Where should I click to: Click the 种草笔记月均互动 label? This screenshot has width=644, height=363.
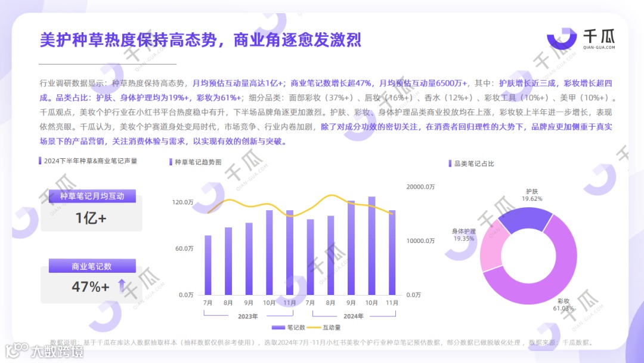[92, 196]
